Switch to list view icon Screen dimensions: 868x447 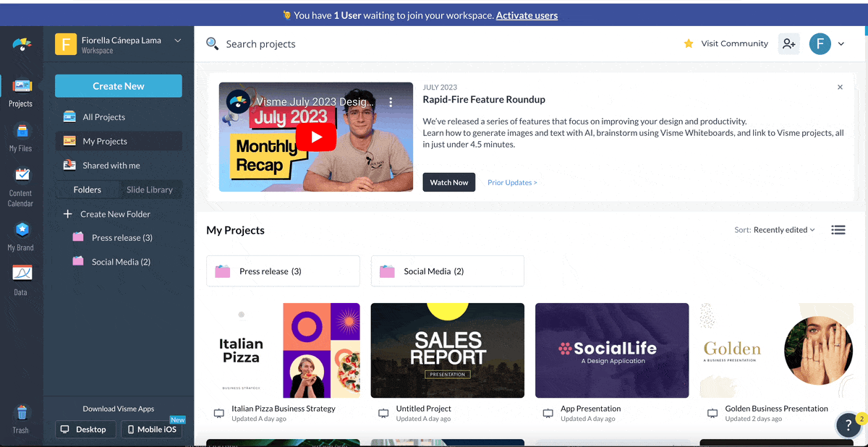click(838, 230)
